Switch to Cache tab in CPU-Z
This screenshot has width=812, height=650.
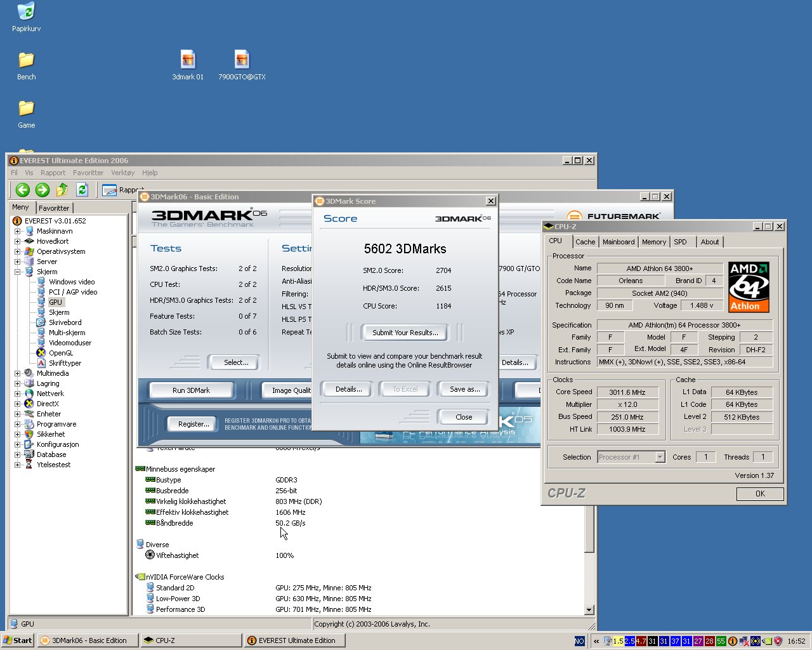click(x=585, y=242)
